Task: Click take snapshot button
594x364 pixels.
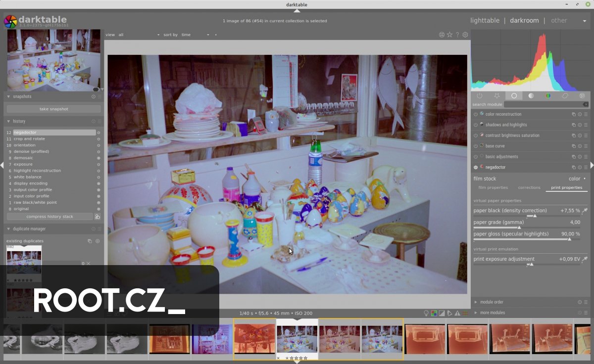Action: pos(54,109)
